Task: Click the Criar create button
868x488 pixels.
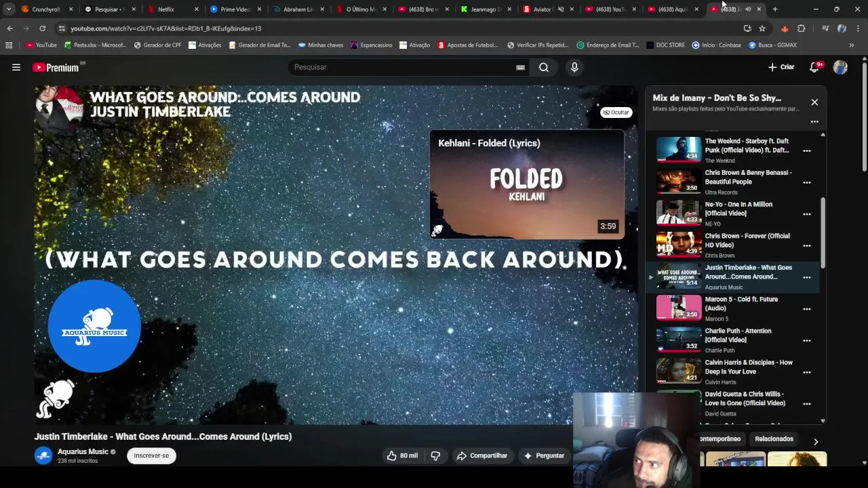Action: [781, 67]
